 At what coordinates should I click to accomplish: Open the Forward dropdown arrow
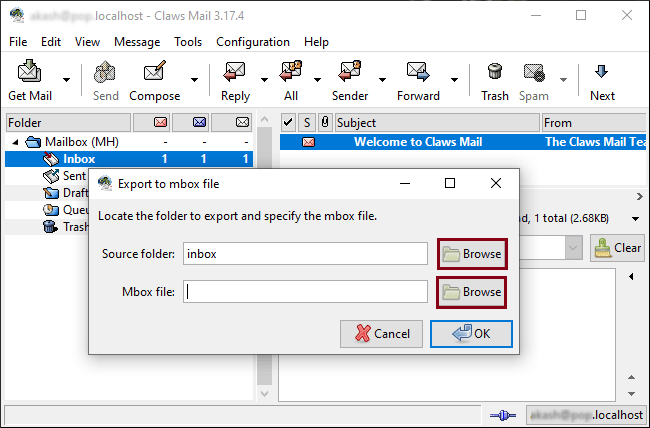(454, 80)
